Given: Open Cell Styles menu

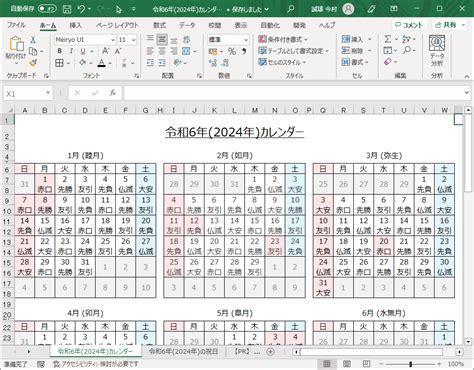Looking at the screenshot, I should point(282,62).
